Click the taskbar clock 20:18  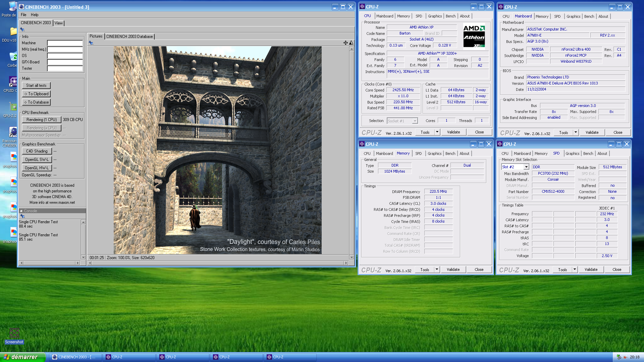635,357
